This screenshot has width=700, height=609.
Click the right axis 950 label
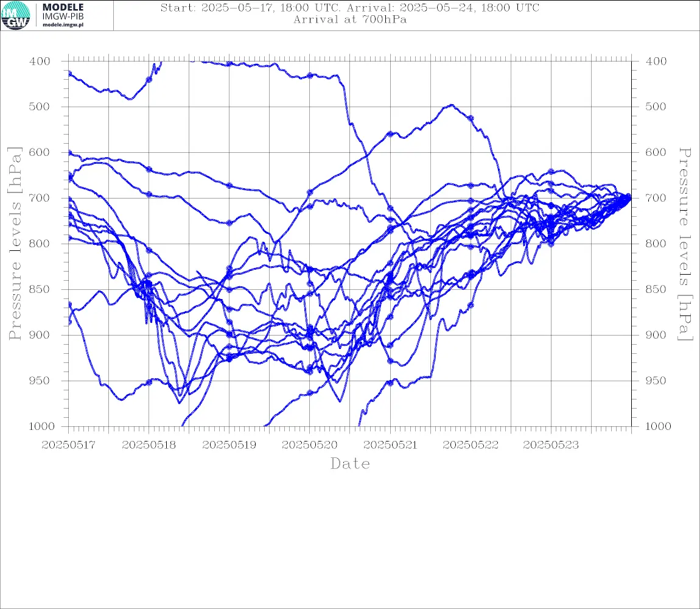click(656, 380)
